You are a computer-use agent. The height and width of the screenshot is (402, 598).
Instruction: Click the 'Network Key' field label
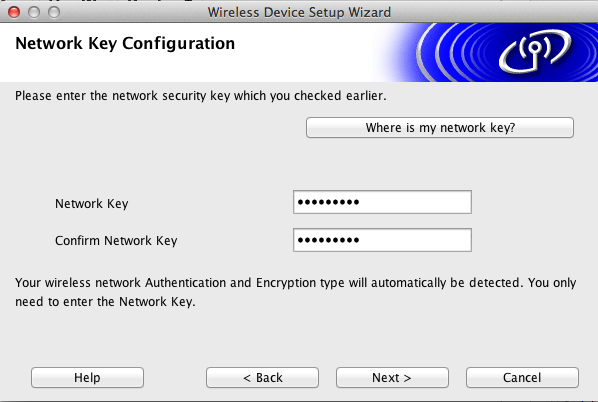tap(92, 204)
